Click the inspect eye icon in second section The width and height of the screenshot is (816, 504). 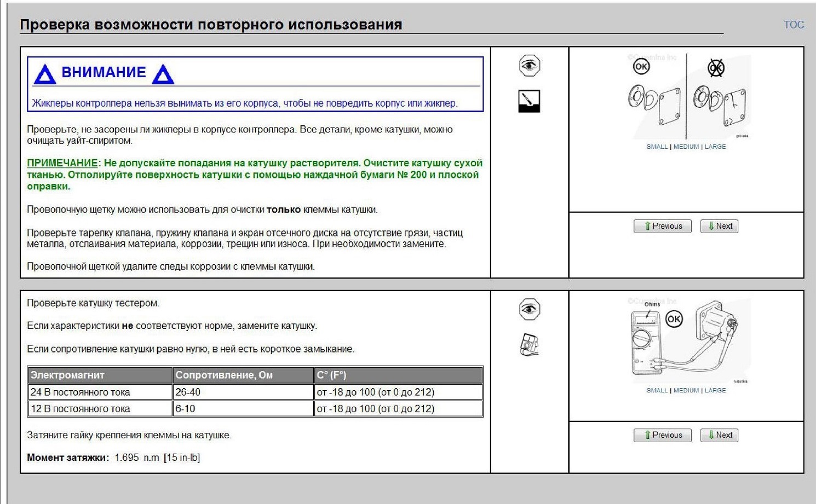(x=529, y=309)
